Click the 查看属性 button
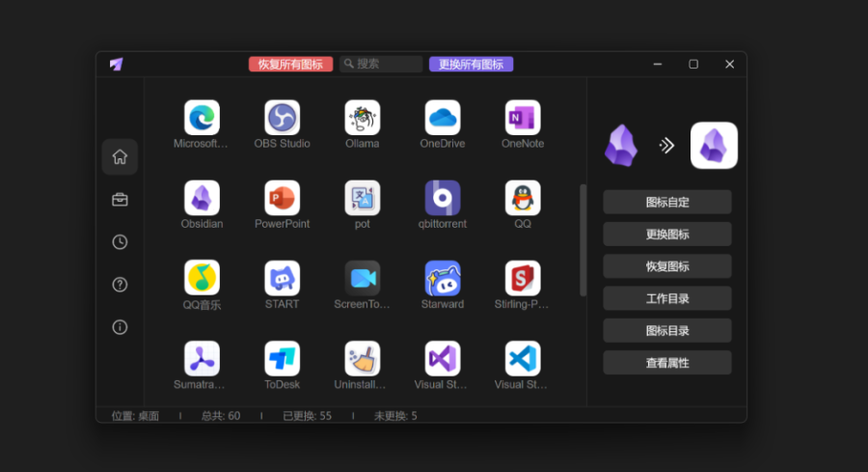 click(x=667, y=363)
